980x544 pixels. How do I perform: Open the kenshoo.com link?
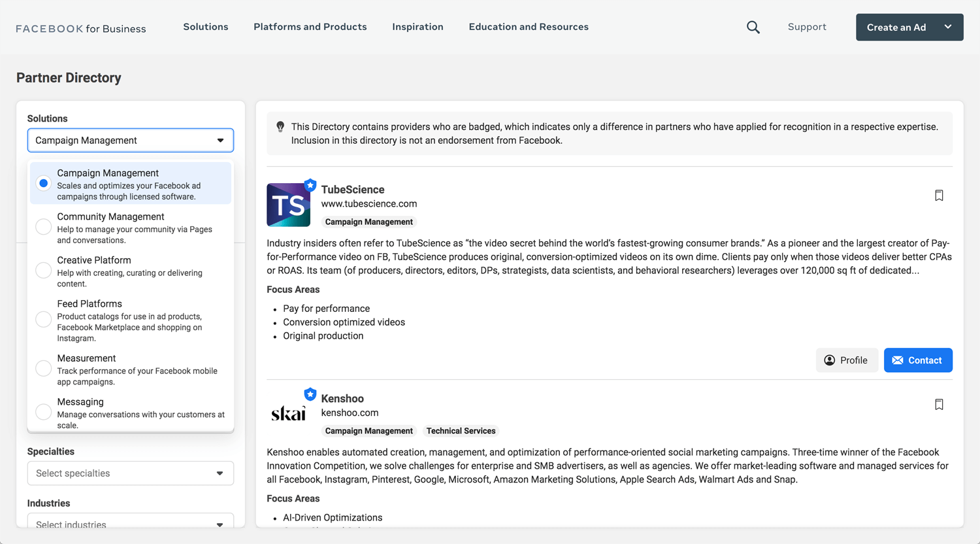(x=350, y=413)
